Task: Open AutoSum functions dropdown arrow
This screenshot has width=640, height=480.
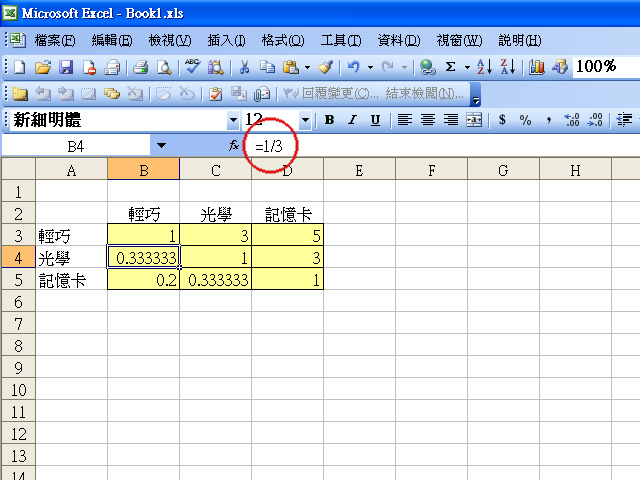Action: click(x=467, y=67)
